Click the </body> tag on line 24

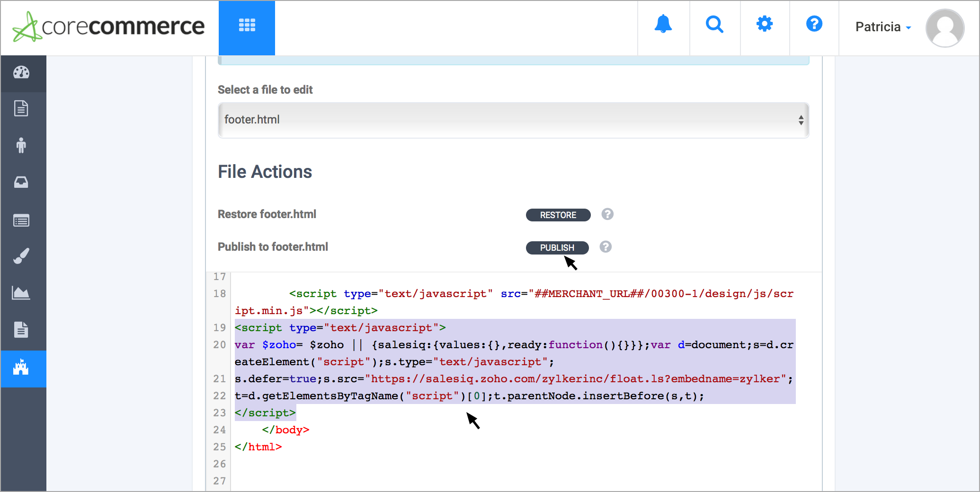(x=285, y=430)
